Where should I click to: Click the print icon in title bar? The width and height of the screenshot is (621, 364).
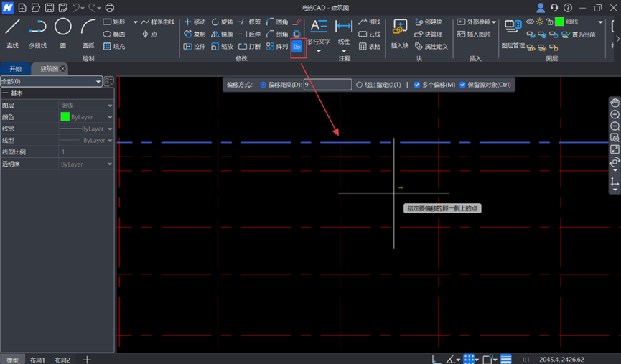click(110, 8)
